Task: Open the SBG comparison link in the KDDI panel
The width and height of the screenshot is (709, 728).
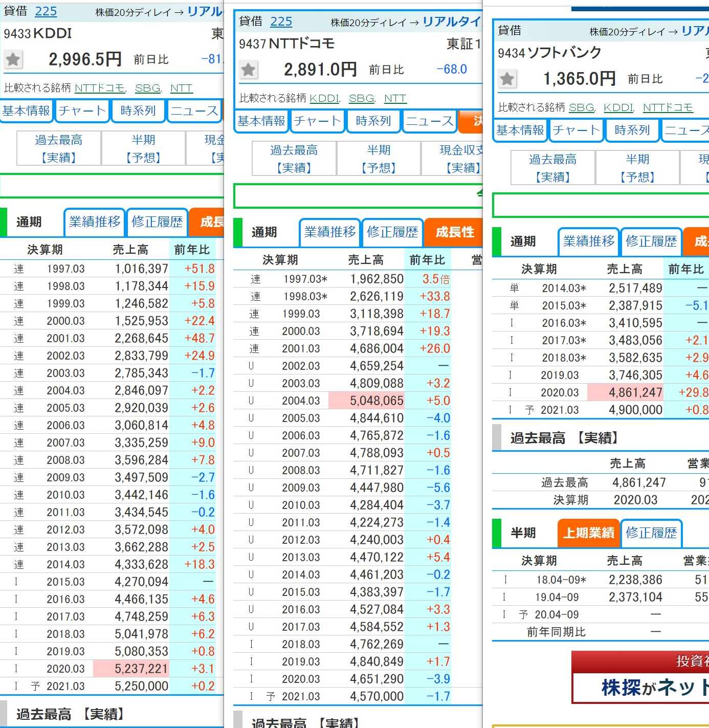Action: tap(148, 88)
